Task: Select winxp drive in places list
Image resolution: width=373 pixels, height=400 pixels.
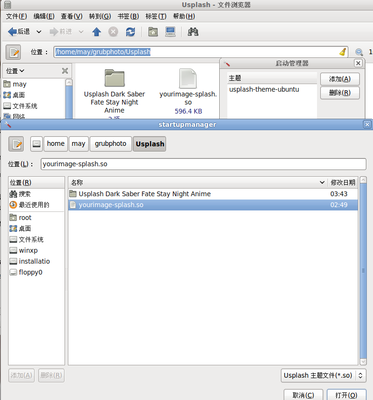Action: pos(36,250)
